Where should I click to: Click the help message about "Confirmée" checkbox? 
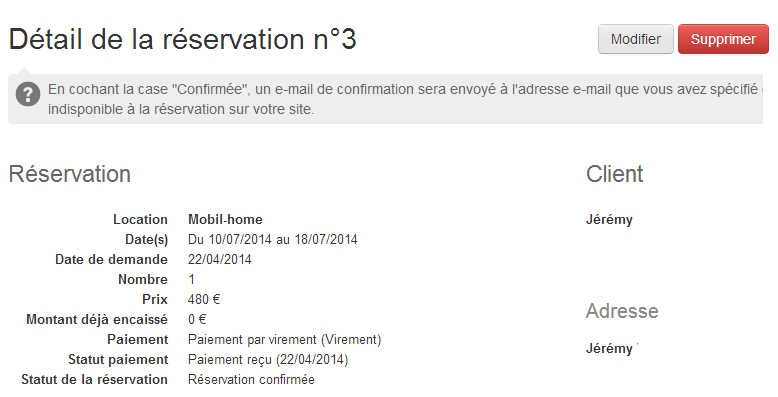404,99
